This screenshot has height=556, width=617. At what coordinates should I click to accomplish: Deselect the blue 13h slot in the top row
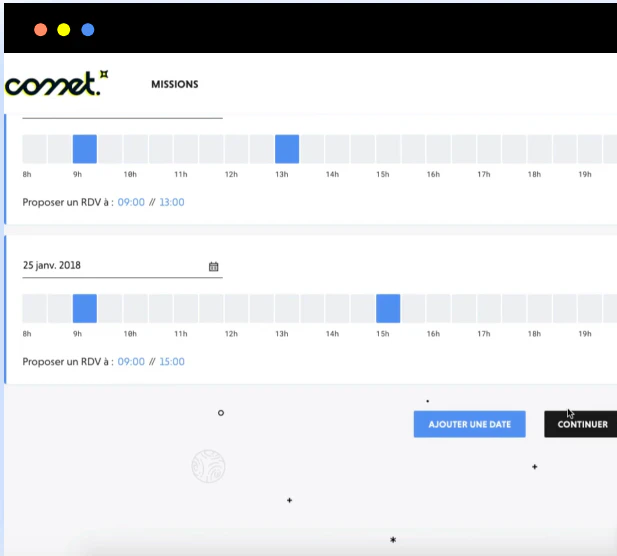pyautogui.click(x=287, y=149)
